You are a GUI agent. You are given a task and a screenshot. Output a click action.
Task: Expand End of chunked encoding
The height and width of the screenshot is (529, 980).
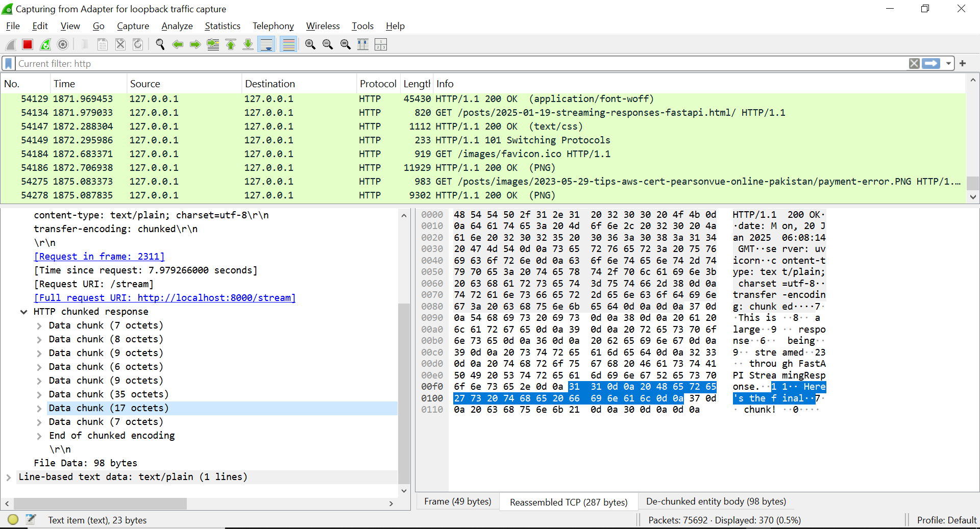click(39, 436)
